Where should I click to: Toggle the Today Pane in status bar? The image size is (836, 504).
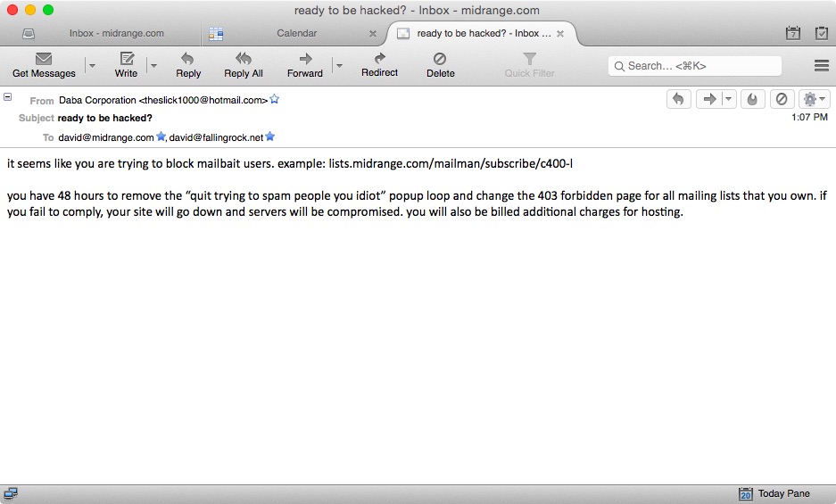[774, 494]
